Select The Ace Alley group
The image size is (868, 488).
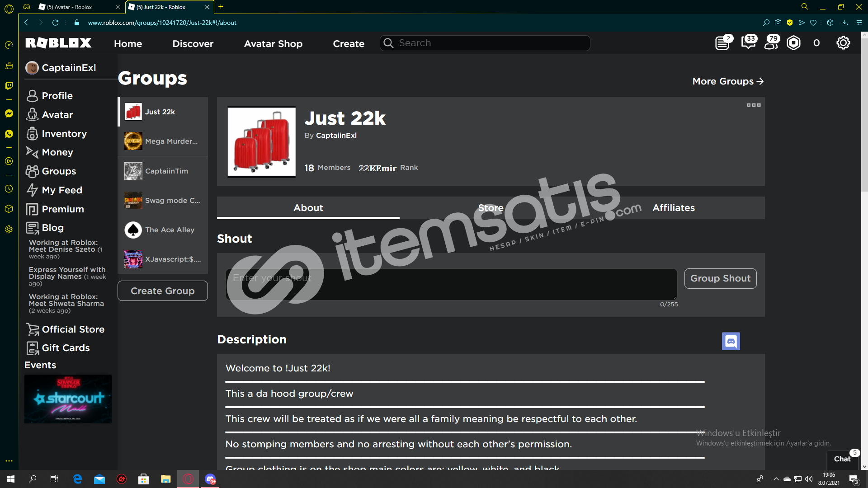(x=163, y=230)
